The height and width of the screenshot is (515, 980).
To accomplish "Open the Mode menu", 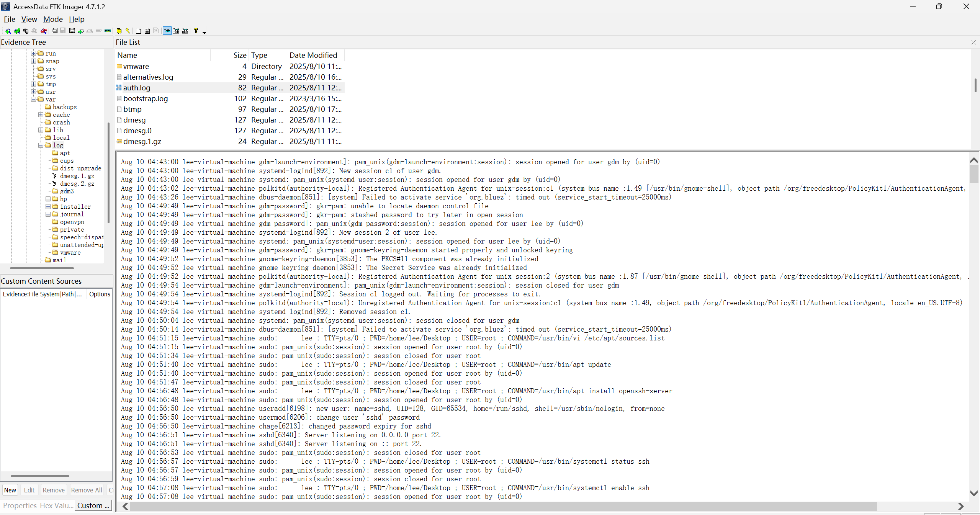I will [53, 19].
